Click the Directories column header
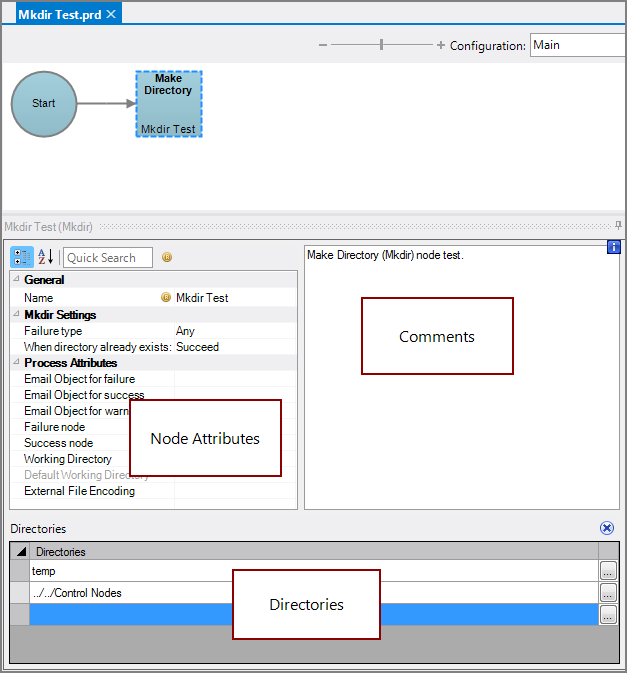The height and width of the screenshot is (673, 627). coord(314,552)
